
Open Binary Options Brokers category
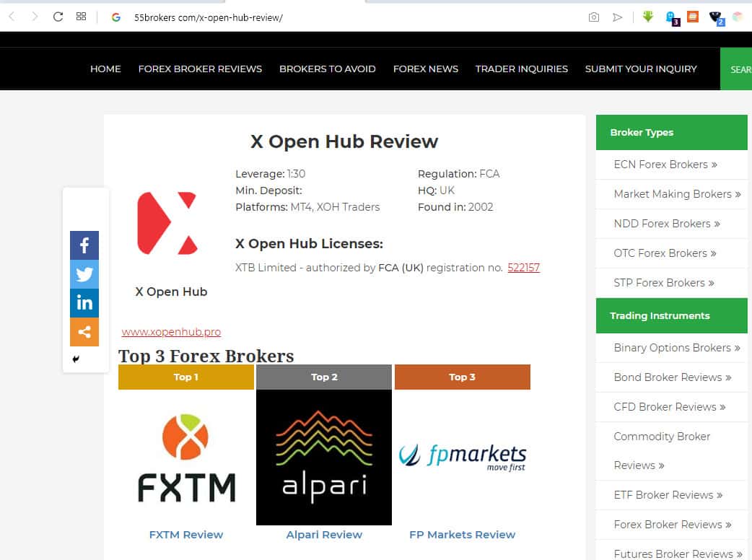coord(677,348)
